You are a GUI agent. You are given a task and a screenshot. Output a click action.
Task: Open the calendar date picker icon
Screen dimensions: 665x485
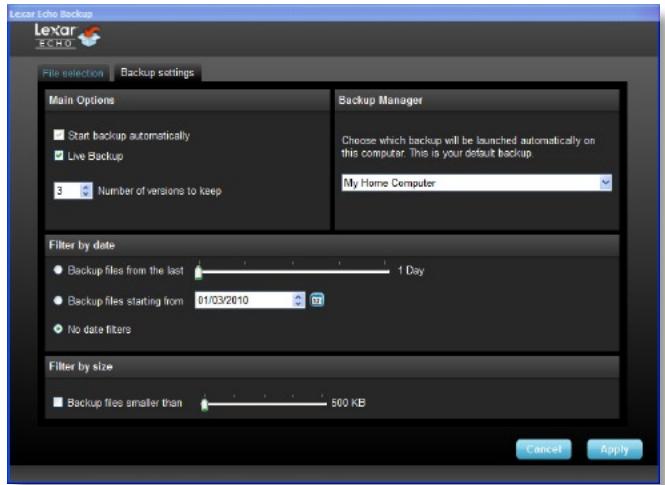click(x=317, y=300)
